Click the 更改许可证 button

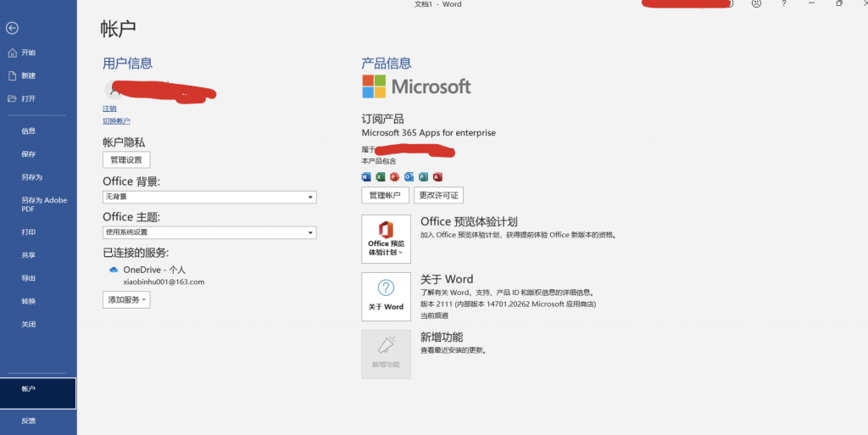click(438, 195)
